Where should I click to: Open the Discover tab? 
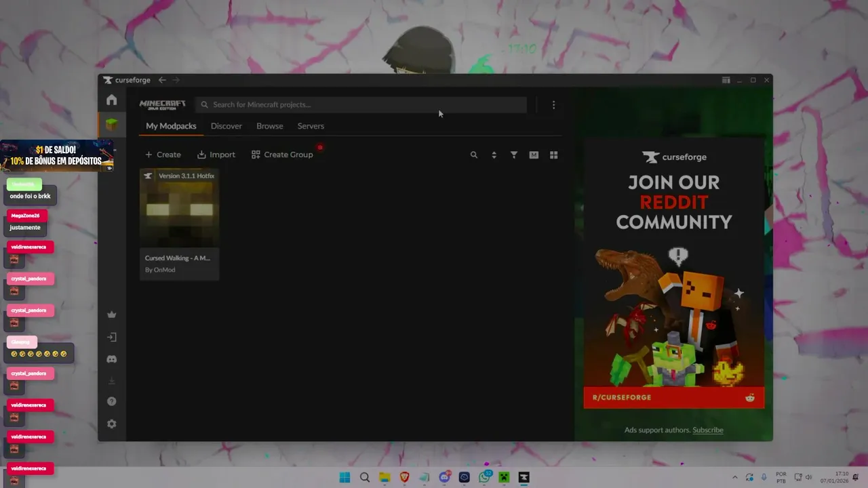point(226,126)
